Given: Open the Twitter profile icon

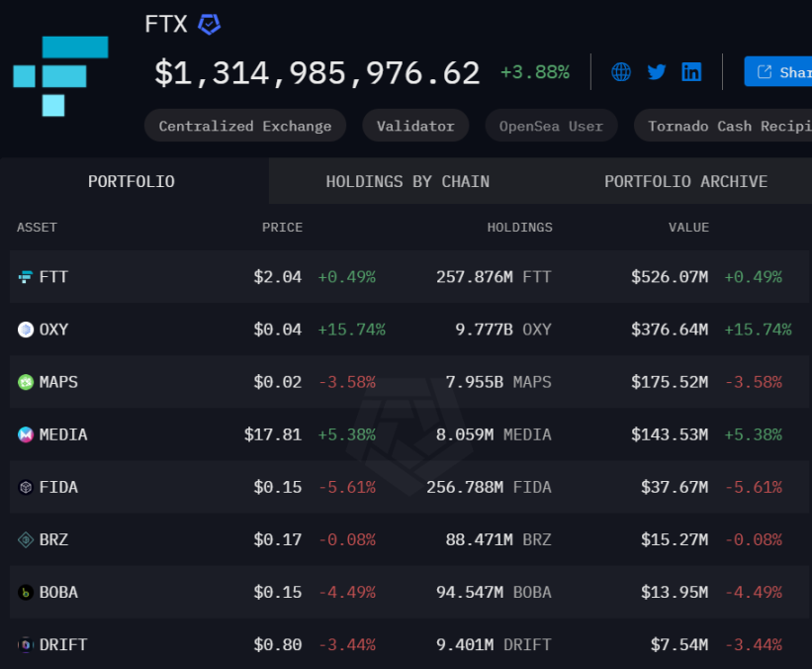Looking at the screenshot, I should pos(657,71).
